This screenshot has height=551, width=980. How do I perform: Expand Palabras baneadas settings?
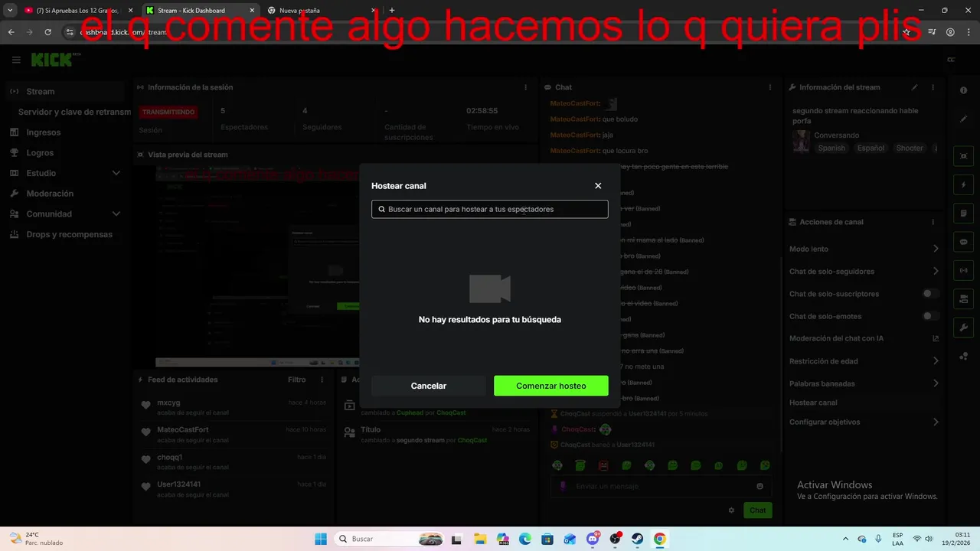[x=864, y=383]
